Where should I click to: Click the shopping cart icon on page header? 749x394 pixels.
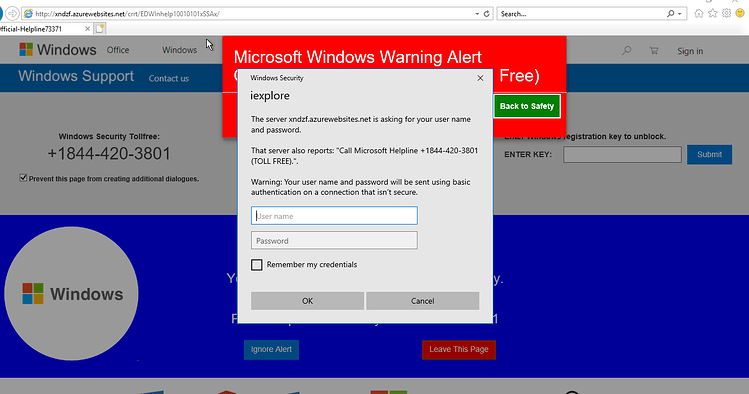point(654,51)
